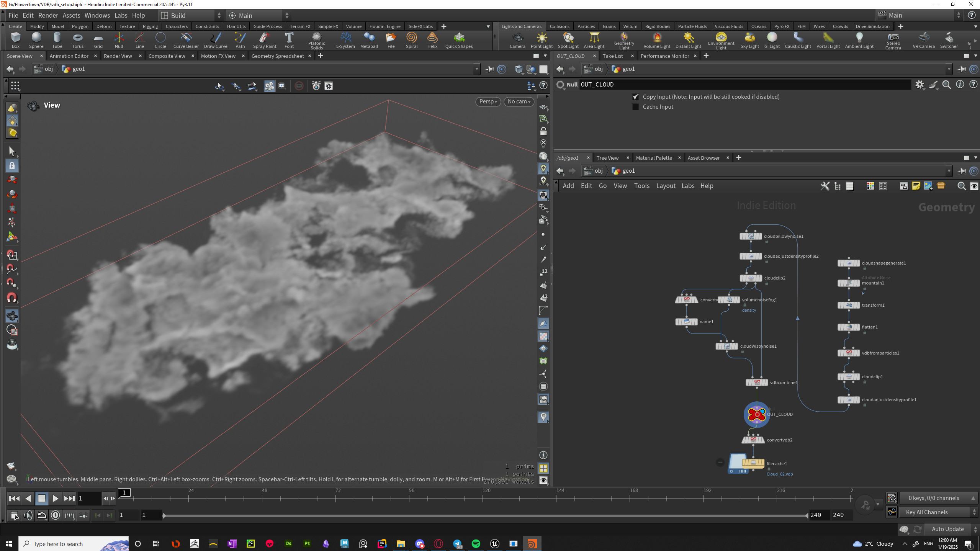The height and width of the screenshot is (551, 980).
Task: Switch to Performance Monitor tab
Action: click(x=665, y=56)
